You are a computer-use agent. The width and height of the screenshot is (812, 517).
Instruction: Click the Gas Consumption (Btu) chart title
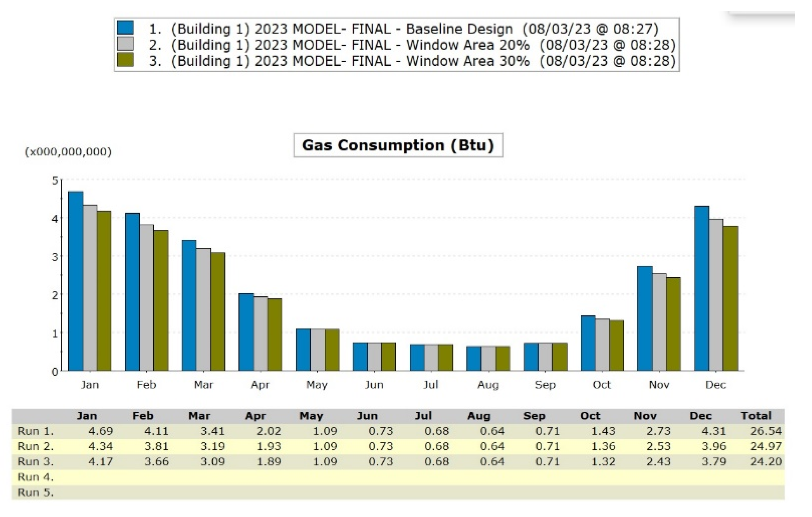point(398,145)
